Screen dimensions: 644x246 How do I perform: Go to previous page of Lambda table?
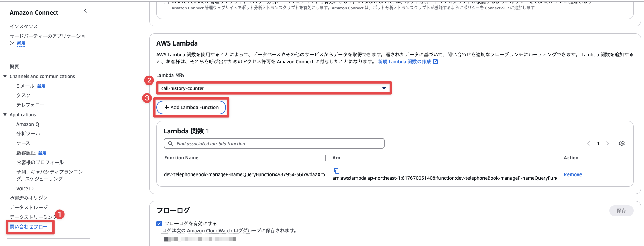589,143
